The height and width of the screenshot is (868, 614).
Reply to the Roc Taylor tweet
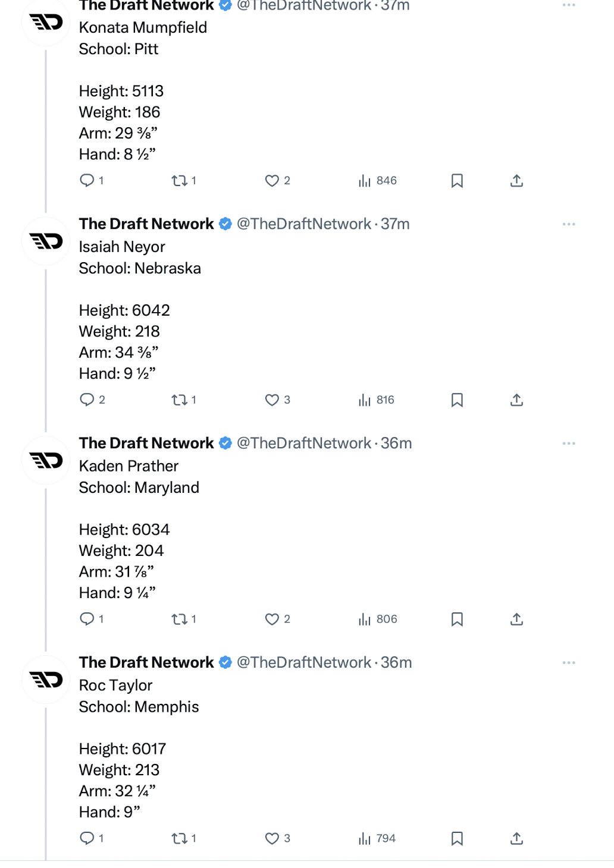(87, 839)
